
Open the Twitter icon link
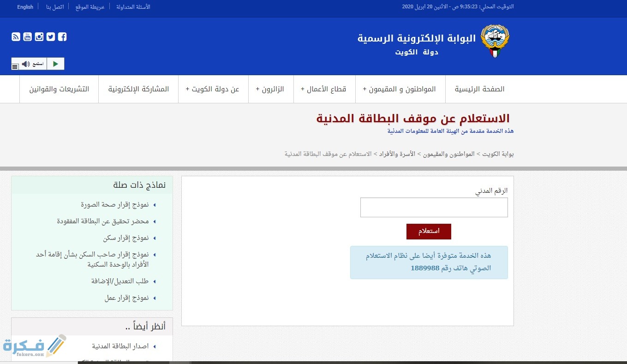[x=51, y=37]
